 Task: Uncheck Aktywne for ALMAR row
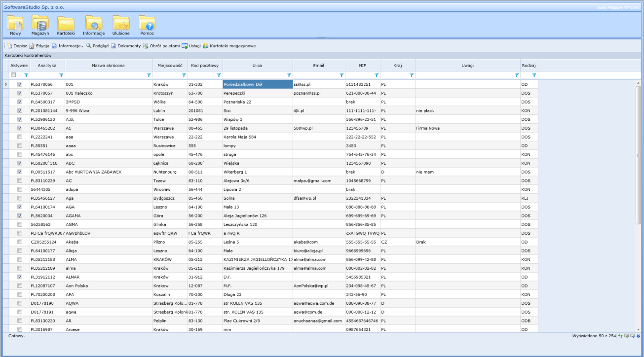[x=20, y=277]
